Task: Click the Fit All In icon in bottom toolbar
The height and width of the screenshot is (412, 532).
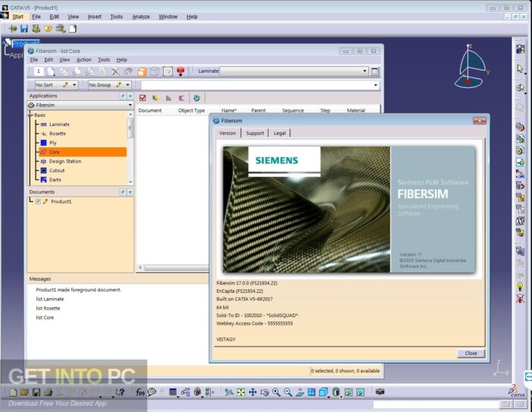Action: coord(241,392)
